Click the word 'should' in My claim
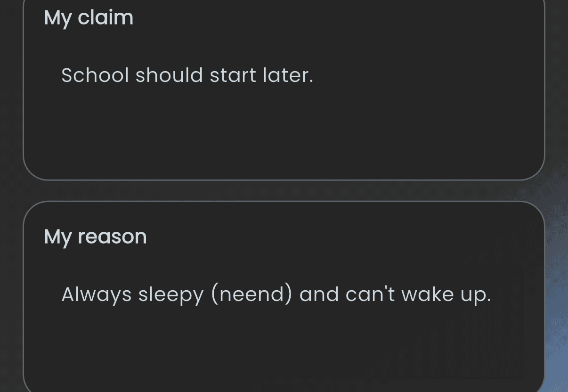Image resolution: width=568 pixels, height=392 pixels. coord(169,75)
